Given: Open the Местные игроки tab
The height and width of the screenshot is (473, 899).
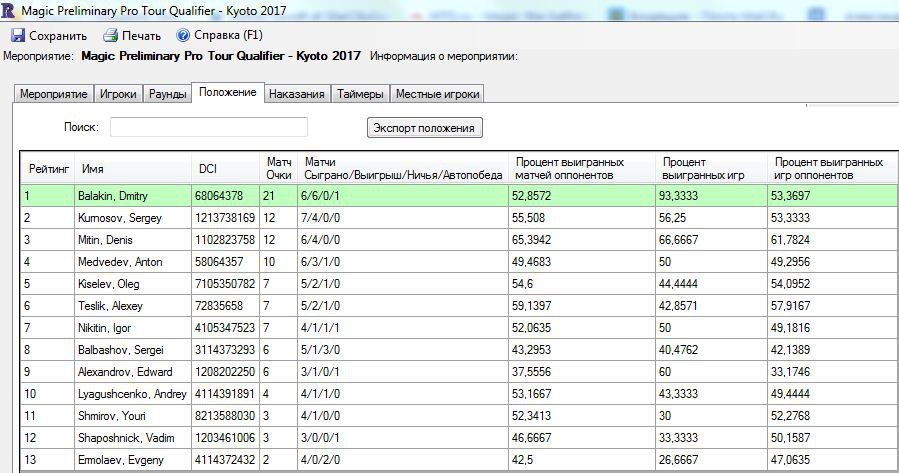Looking at the screenshot, I should 437,94.
